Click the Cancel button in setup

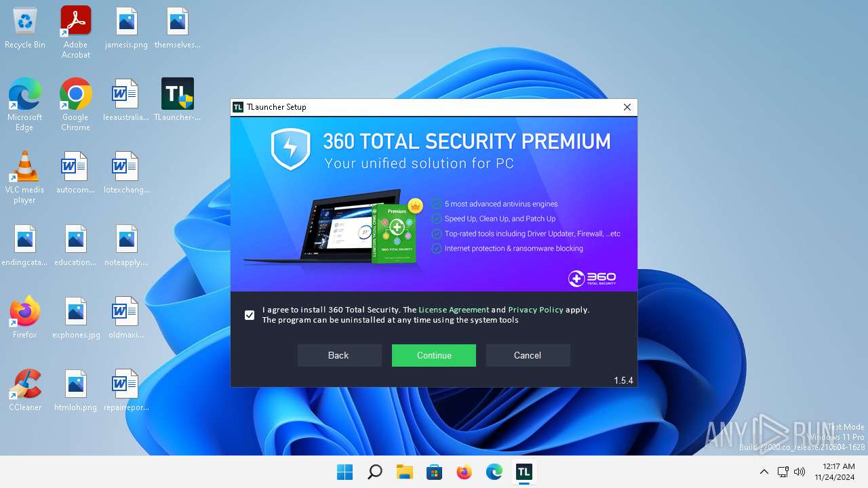click(x=528, y=355)
